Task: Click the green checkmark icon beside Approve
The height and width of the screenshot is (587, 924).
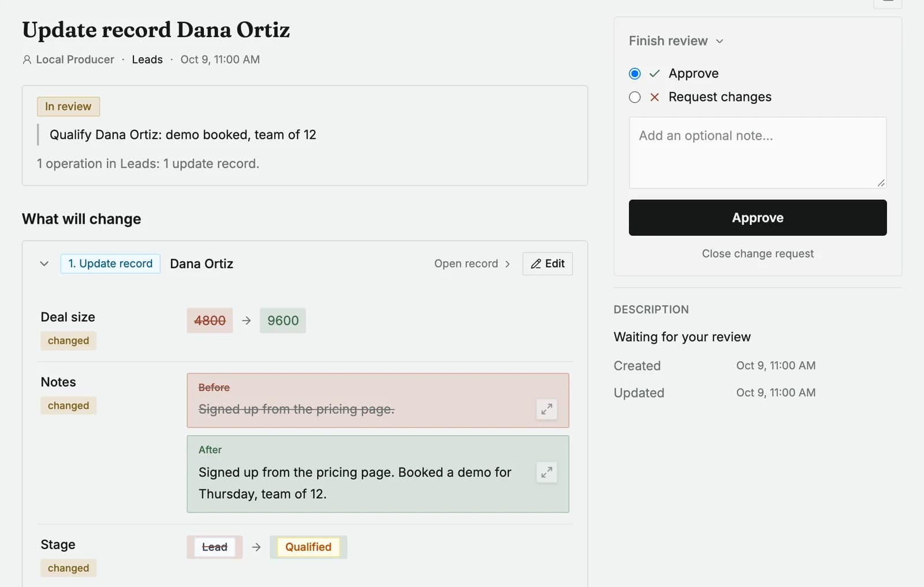Action: pos(654,73)
